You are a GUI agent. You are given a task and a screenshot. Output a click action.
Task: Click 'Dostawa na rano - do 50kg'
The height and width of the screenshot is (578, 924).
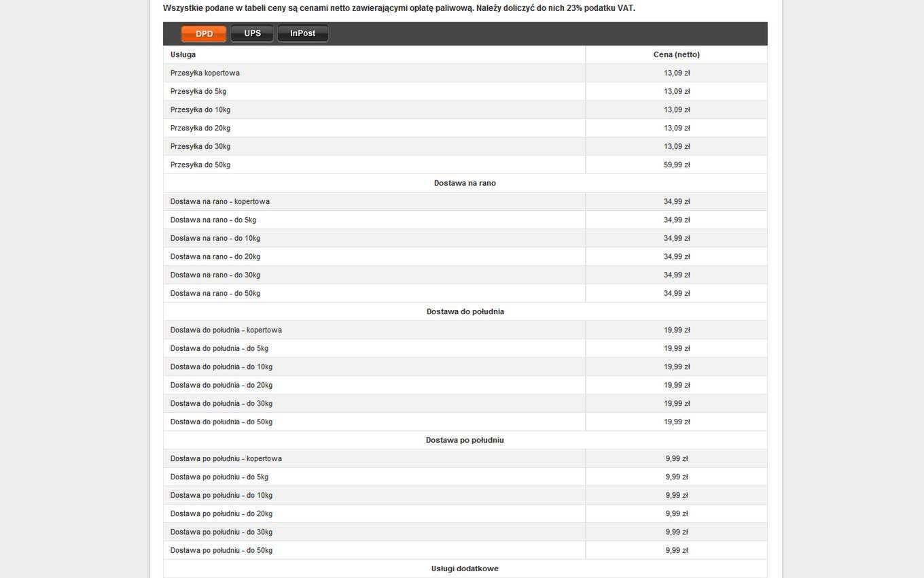[x=215, y=293]
